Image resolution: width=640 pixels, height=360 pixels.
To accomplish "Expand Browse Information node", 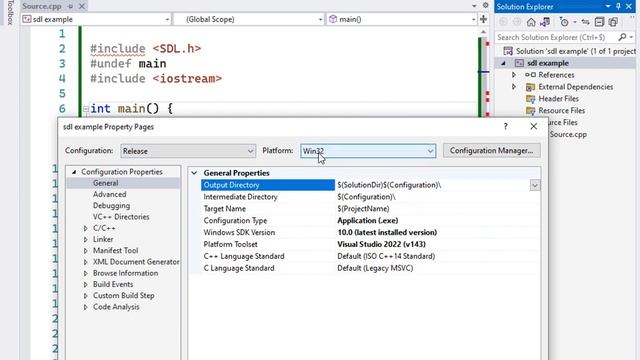I will 85,273.
